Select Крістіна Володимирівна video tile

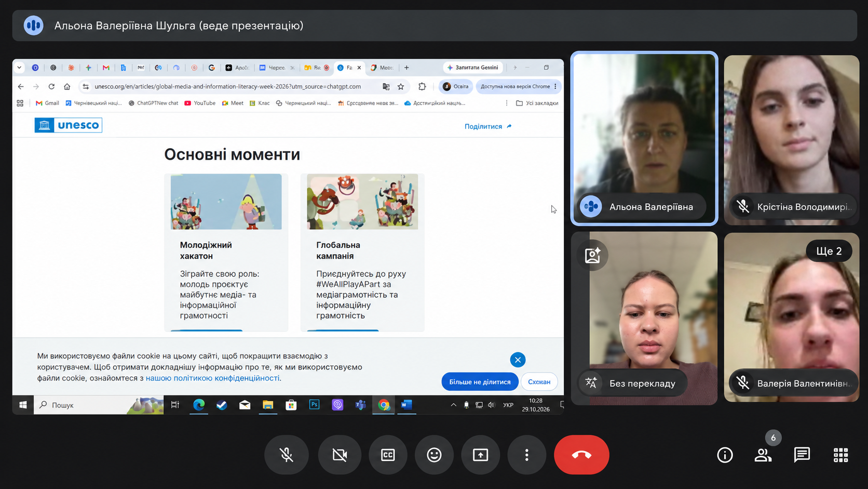pyautogui.click(x=791, y=140)
